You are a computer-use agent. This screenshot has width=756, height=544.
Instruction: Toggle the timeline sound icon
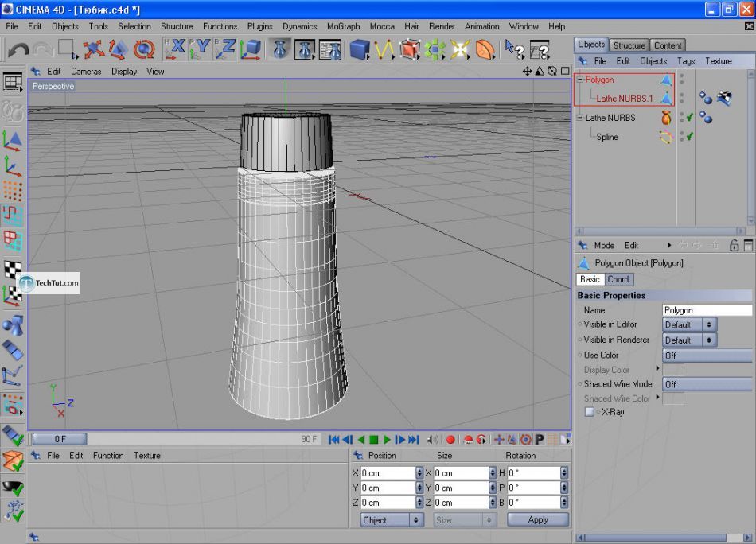[x=433, y=440]
